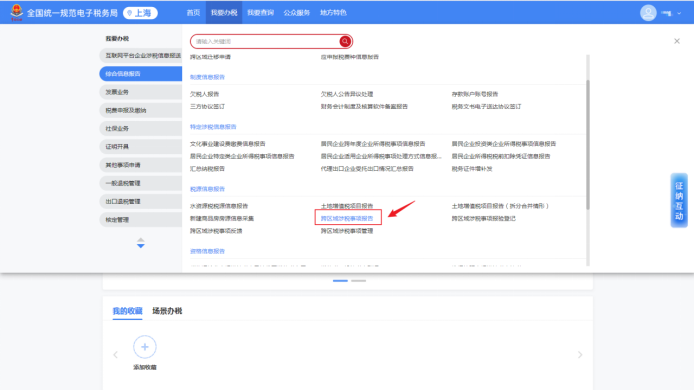Open the 跨区域涉税事项报告 link
Viewport: 694px width, 390px height.
click(347, 218)
